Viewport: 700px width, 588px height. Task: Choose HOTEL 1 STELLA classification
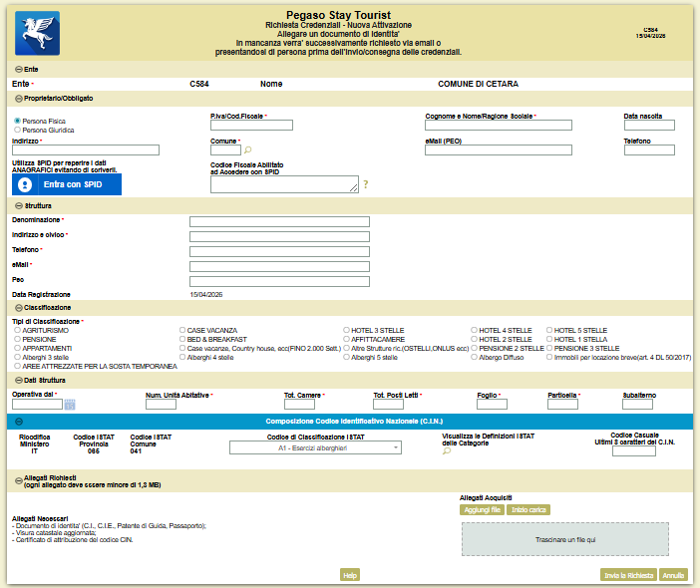tap(549, 339)
